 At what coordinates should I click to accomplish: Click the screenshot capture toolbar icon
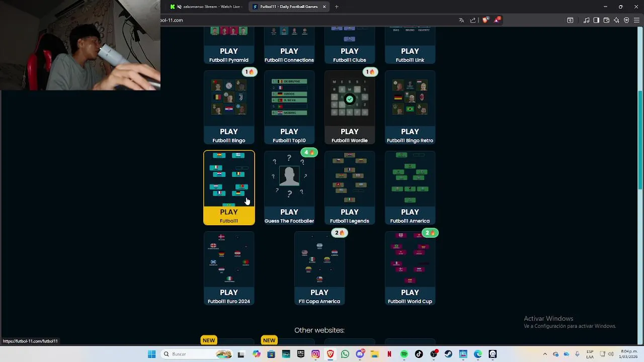[570, 20]
